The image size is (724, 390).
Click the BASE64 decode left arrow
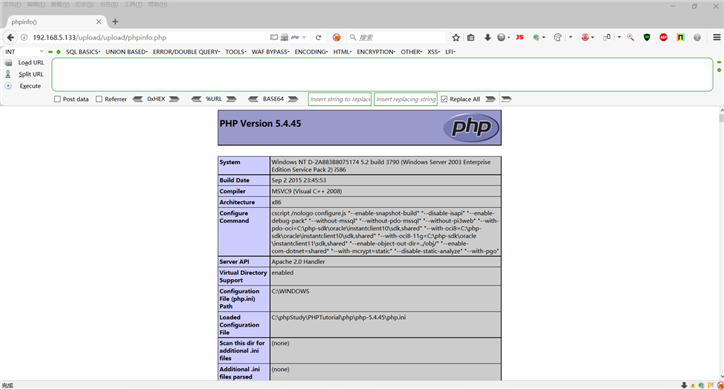[253, 99]
